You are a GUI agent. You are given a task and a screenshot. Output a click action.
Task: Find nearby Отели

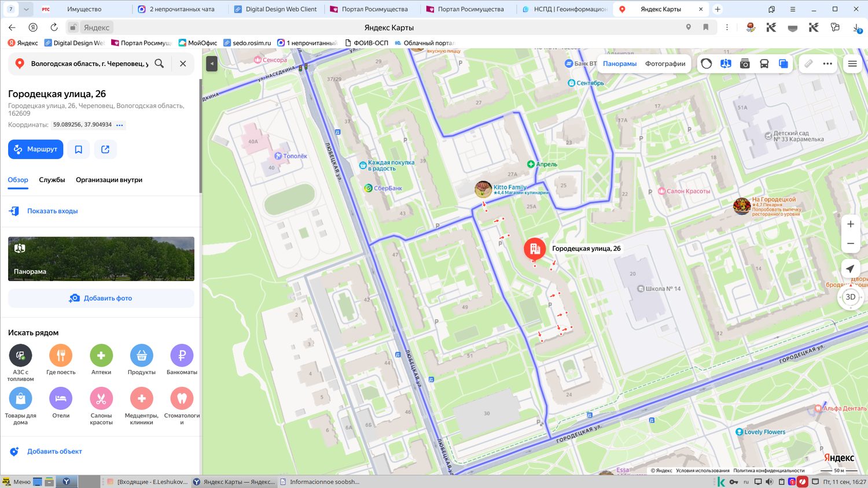(x=61, y=403)
